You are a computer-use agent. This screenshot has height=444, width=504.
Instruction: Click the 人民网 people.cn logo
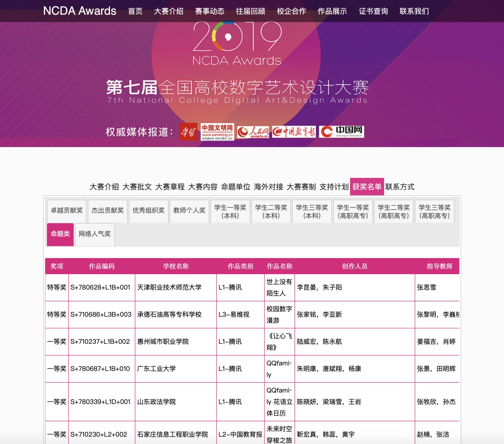click(253, 132)
